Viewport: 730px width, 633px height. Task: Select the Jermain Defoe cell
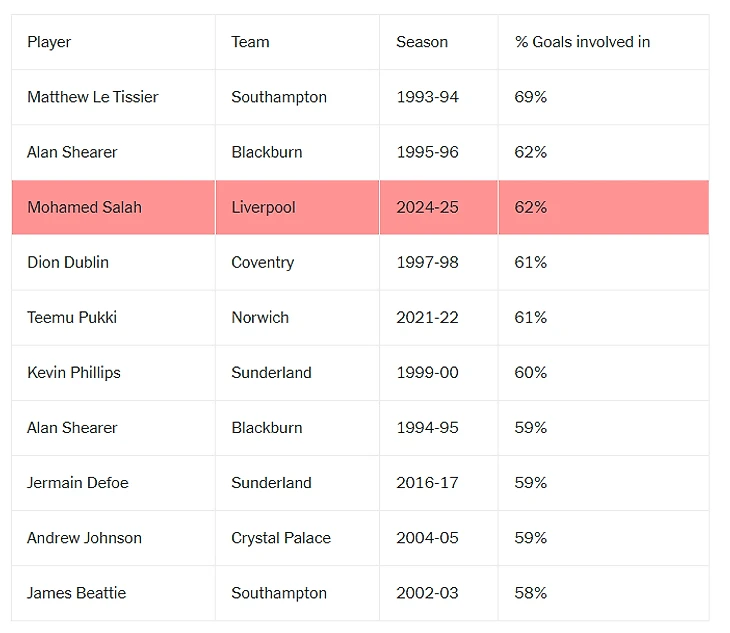[x=78, y=482]
